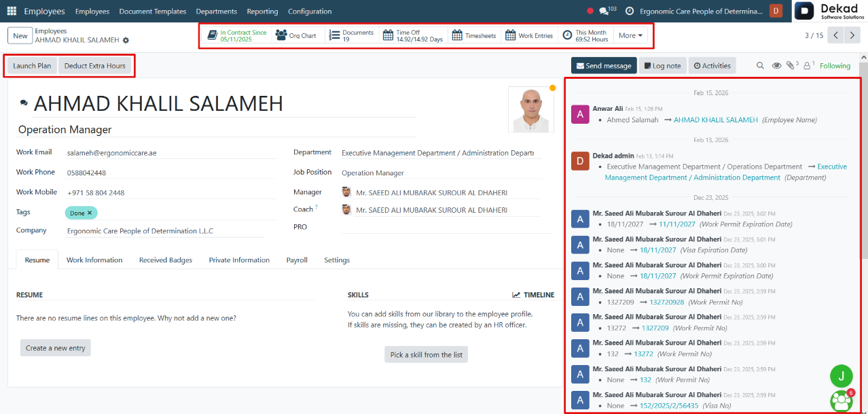The height and width of the screenshot is (414, 868).
Task: Switch to Received Badges tab
Action: pos(166,260)
